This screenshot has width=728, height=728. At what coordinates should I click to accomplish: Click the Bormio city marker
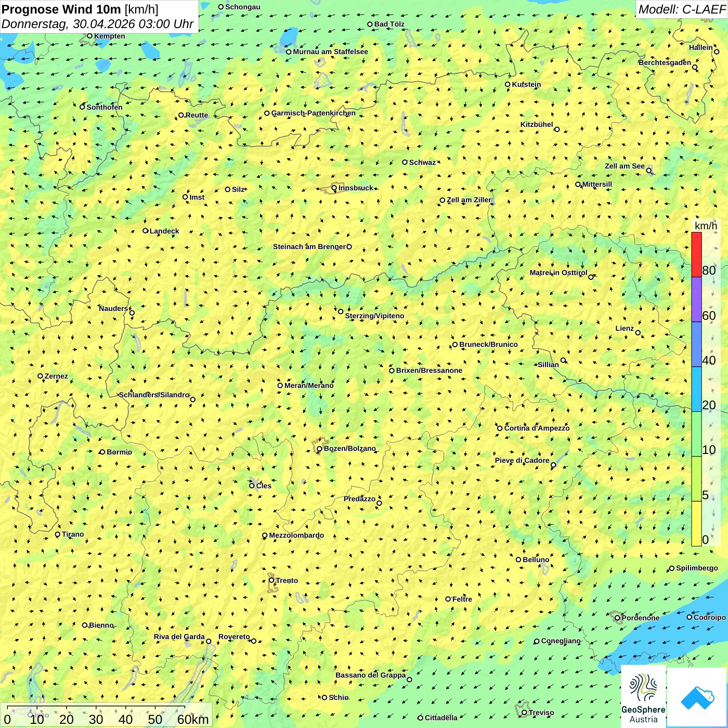point(102,452)
